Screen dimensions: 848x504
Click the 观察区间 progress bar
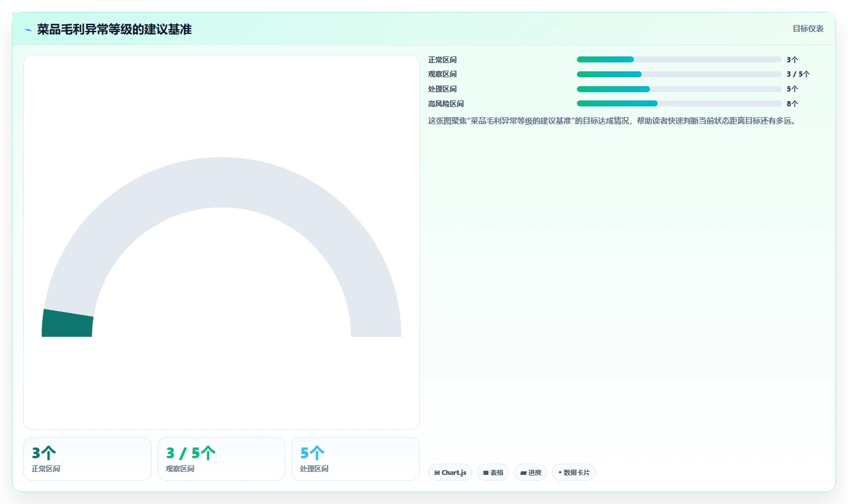(x=679, y=74)
